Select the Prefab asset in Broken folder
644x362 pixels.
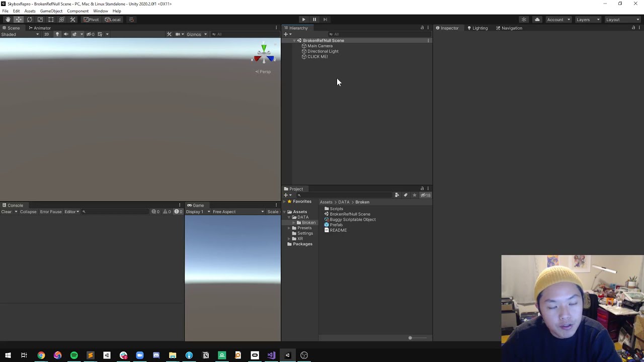pyautogui.click(x=336, y=225)
